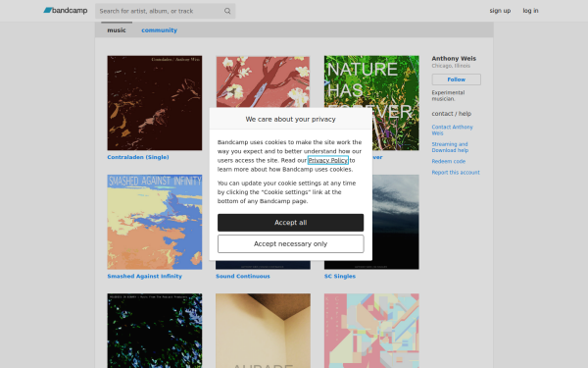Open the Contraladen (Single) album cover

(x=155, y=103)
